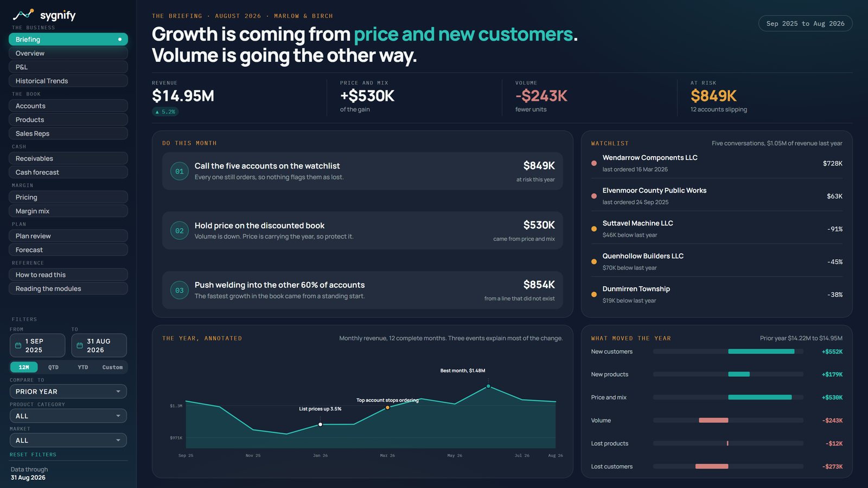868x488 pixels.
Task: Select the QTD period toggle
Action: click(x=53, y=367)
